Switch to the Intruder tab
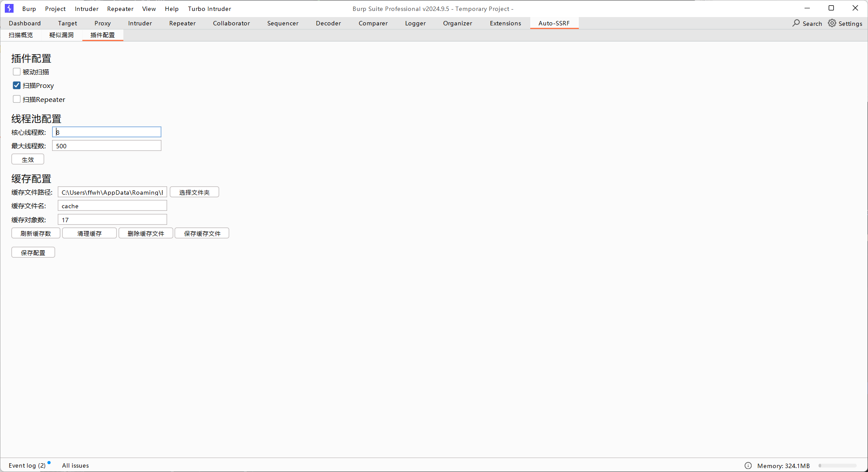 (x=140, y=23)
